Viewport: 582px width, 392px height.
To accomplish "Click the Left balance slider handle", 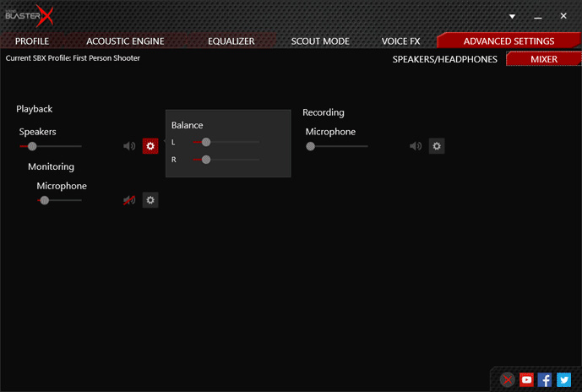I will point(206,142).
